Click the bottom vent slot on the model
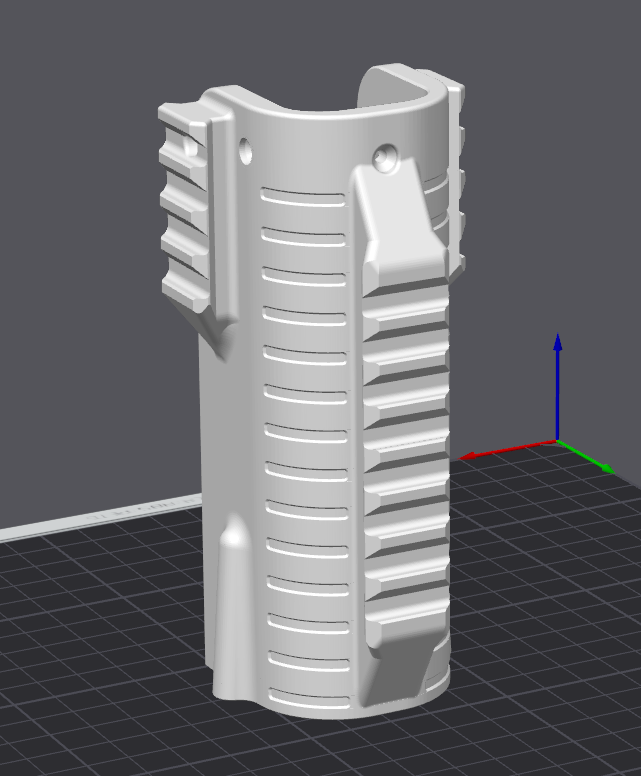 tap(309, 698)
